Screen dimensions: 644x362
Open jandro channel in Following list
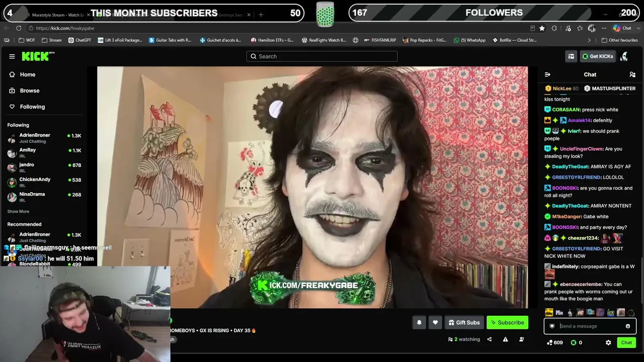(44, 167)
